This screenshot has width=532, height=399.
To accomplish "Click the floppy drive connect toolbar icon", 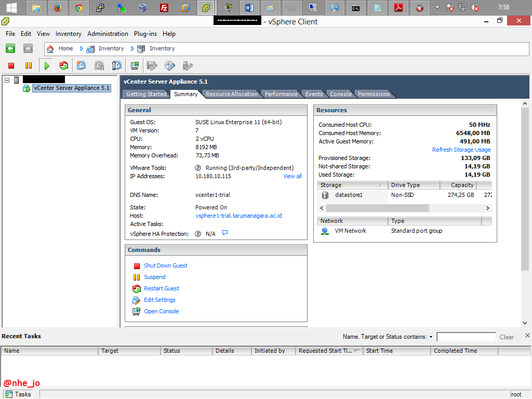I will point(152,65).
